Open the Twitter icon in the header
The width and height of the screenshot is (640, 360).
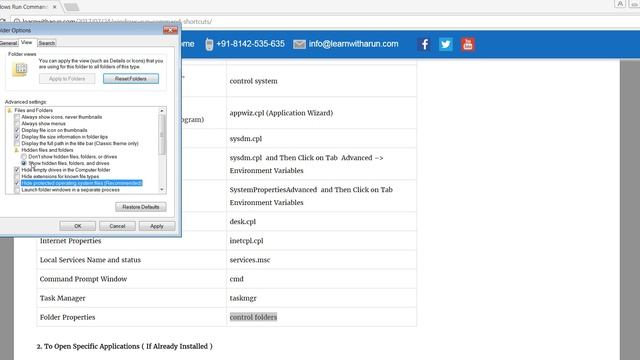point(446,44)
